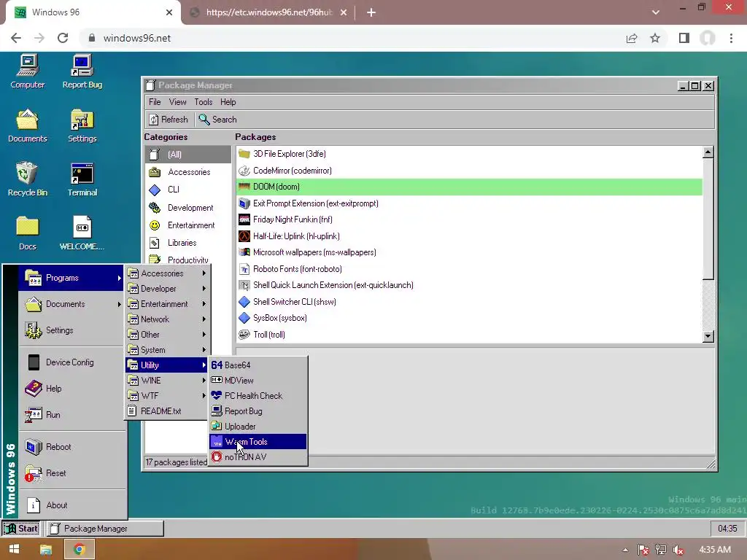Select the Roboto Fonts package
This screenshot has height=560, width=747.
pyautogui.click(x=469, y=269)
